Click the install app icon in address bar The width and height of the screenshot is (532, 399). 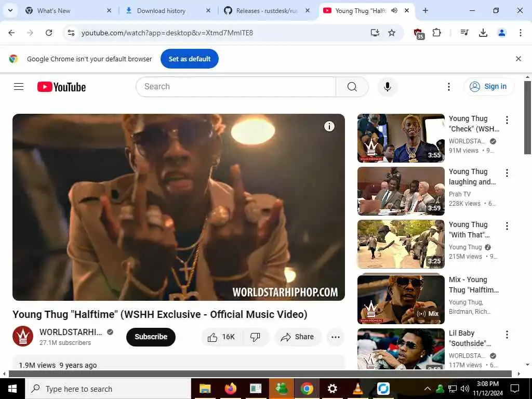coord(375,33)
